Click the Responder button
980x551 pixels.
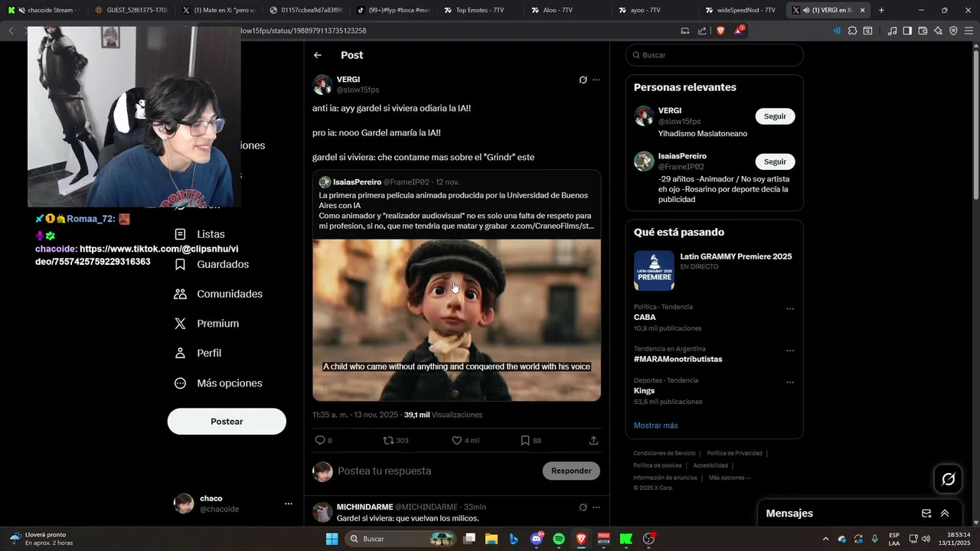[571, 471]
